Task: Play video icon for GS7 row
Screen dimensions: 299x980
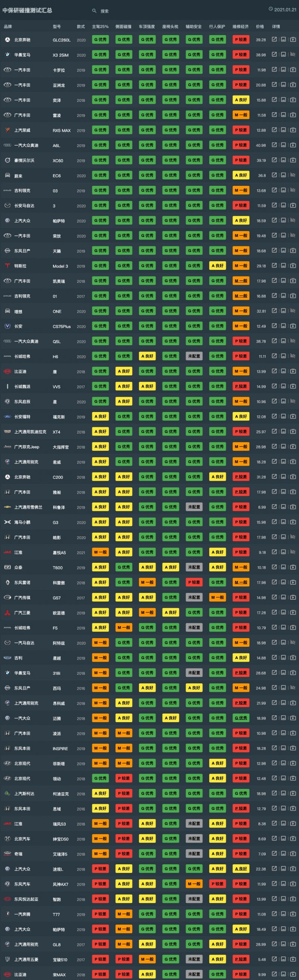Action: pos(293,597)
